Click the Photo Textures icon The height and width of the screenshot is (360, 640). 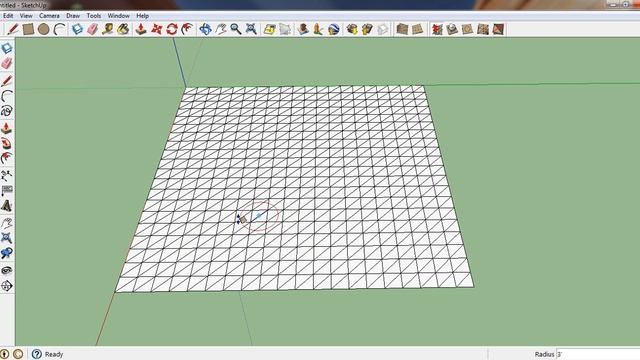click(x=318, y=29)
